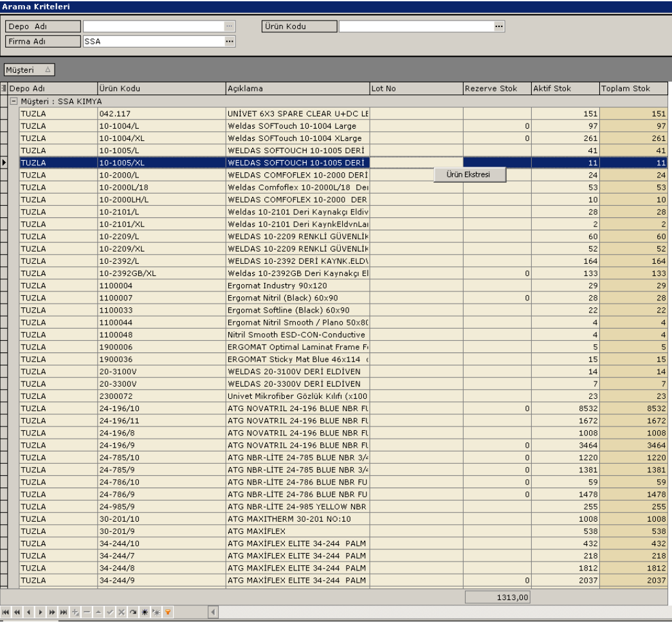The width and height of the screenshot is (672, 622).
Task: Click Aktif Stok value 1812
Action: pos(565,568)
